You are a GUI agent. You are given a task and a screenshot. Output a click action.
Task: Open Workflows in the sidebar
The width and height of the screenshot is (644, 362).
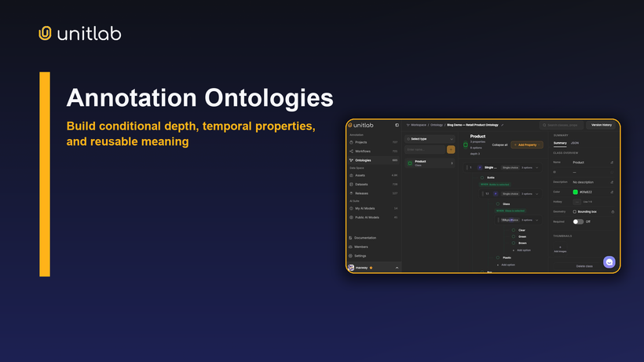pyautogui.click(x=373, y=152)
